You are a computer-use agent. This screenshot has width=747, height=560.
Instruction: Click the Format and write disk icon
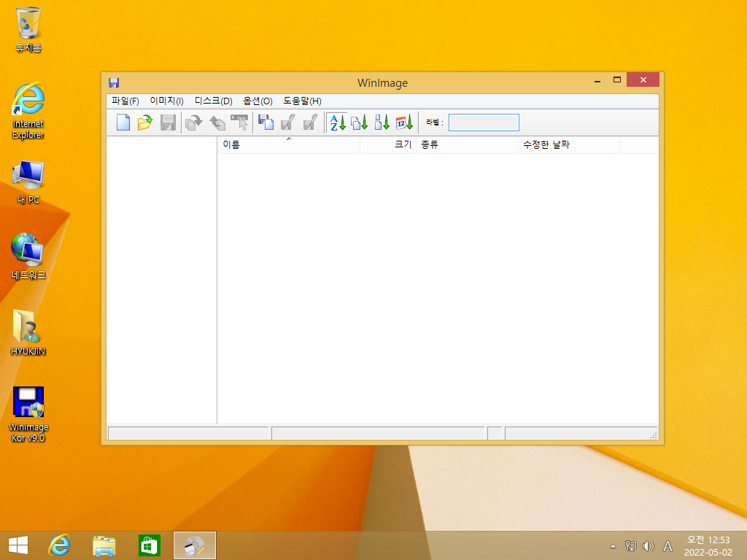pyautogui.click(x=310, y=122)
